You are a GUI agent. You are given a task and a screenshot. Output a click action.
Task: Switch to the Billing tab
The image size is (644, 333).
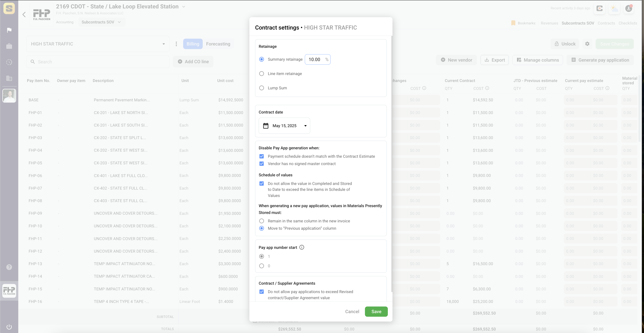(193, 44)
